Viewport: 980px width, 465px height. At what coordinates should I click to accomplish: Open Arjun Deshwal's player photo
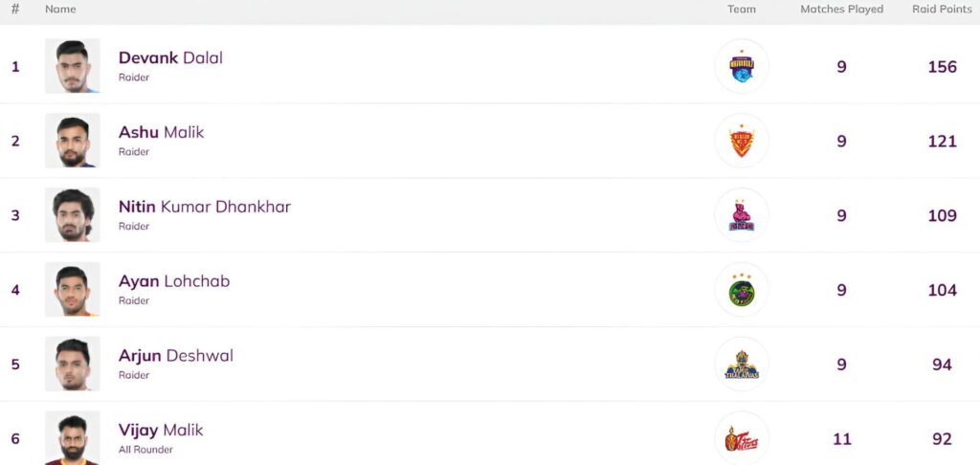73,365
